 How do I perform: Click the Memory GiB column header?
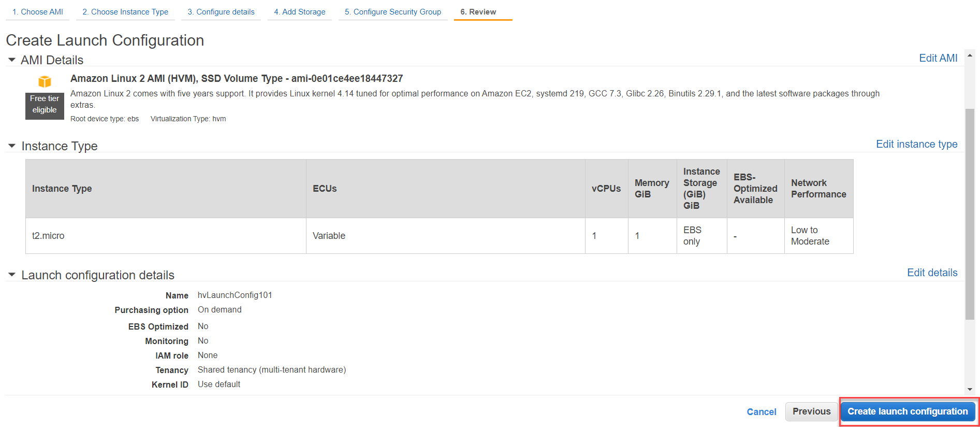(652, 189)
